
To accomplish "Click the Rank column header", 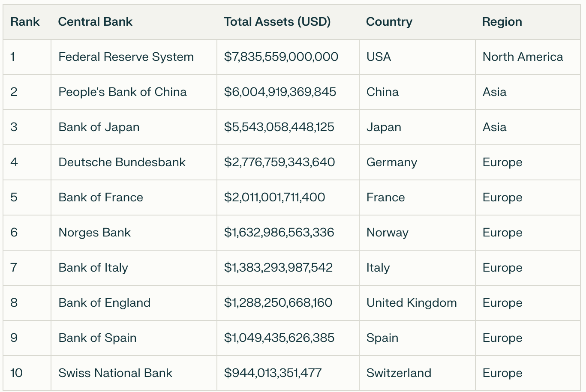I will 25,22.
